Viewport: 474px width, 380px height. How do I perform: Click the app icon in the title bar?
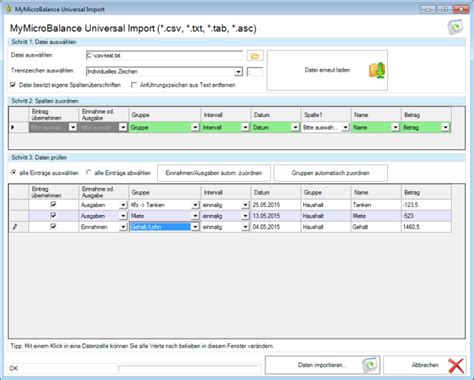click(x=9, y=9)
